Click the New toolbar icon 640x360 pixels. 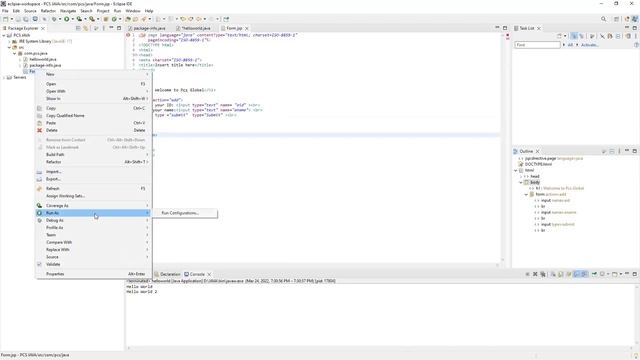pyautogui.click(x=6, y=19)
